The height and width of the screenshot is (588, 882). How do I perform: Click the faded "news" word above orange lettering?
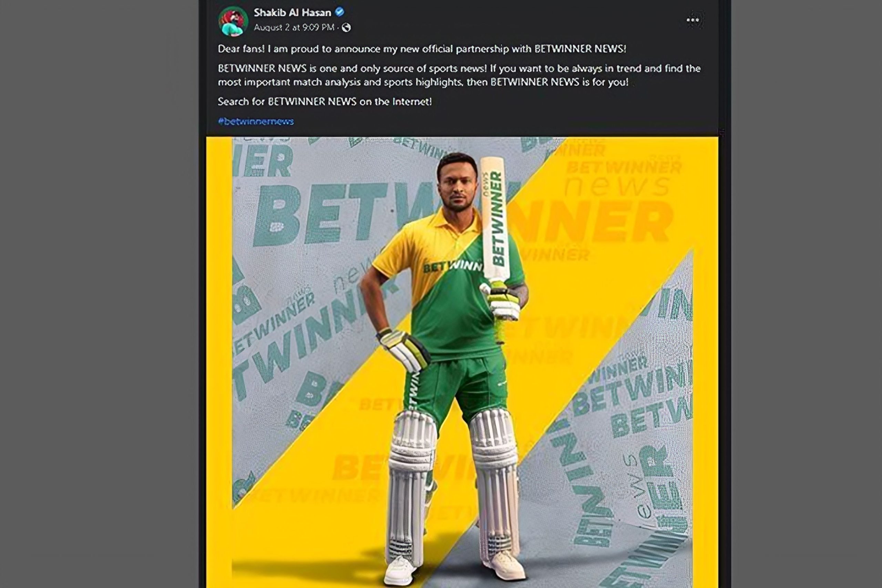pos(617,187)
